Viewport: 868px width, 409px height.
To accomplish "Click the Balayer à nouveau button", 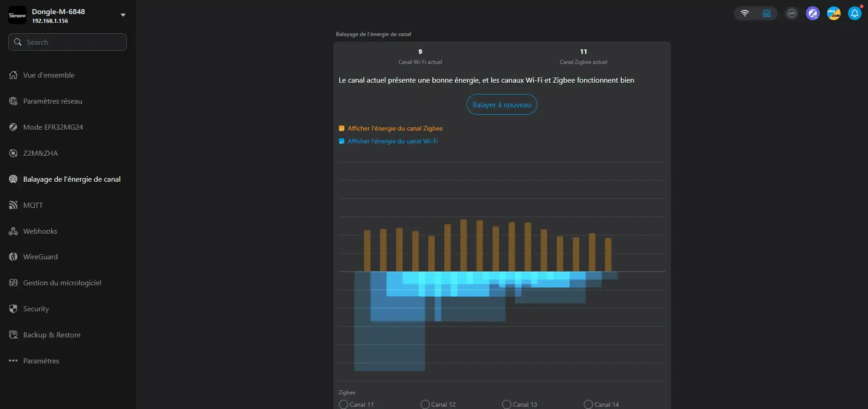I will coord(501,105).
